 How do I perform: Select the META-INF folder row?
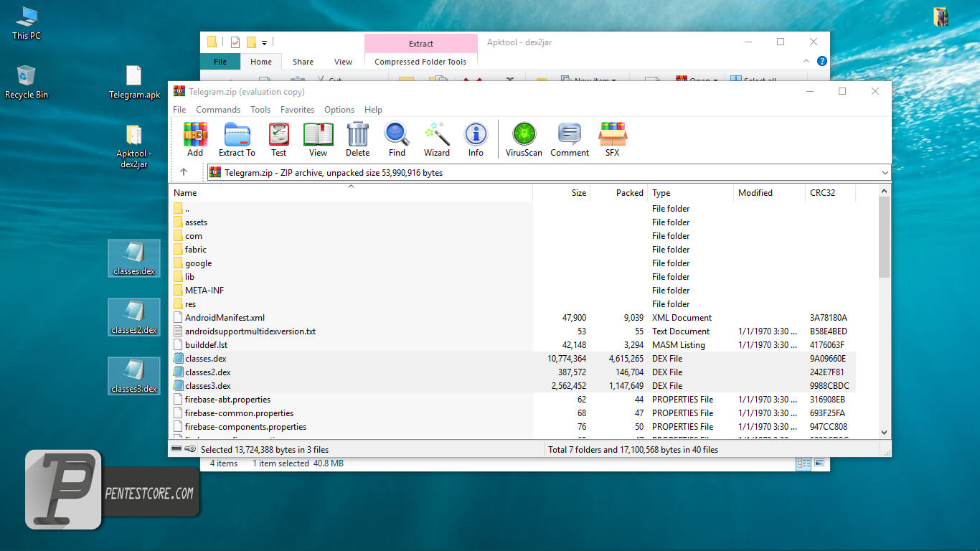click(x=512, y=291)
